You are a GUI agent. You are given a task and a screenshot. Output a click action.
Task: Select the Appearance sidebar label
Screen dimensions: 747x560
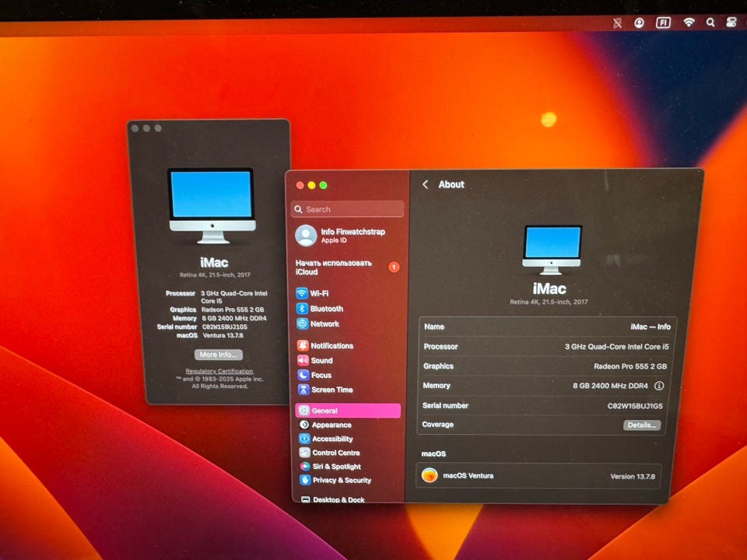(331, 425)
